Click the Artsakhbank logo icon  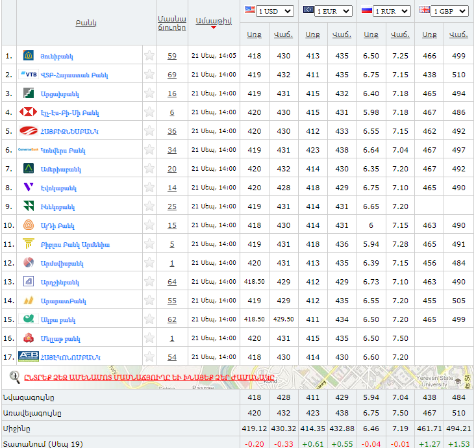[29, 93]
